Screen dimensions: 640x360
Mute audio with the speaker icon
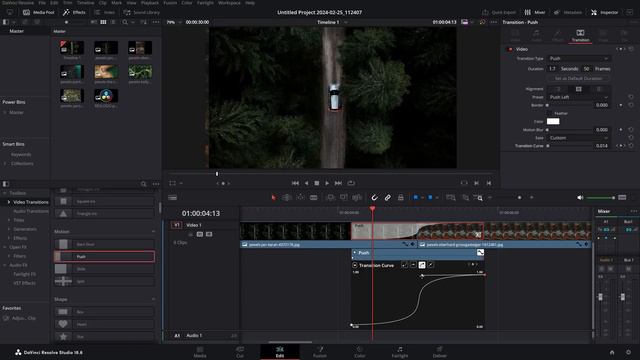coord(580,198)
